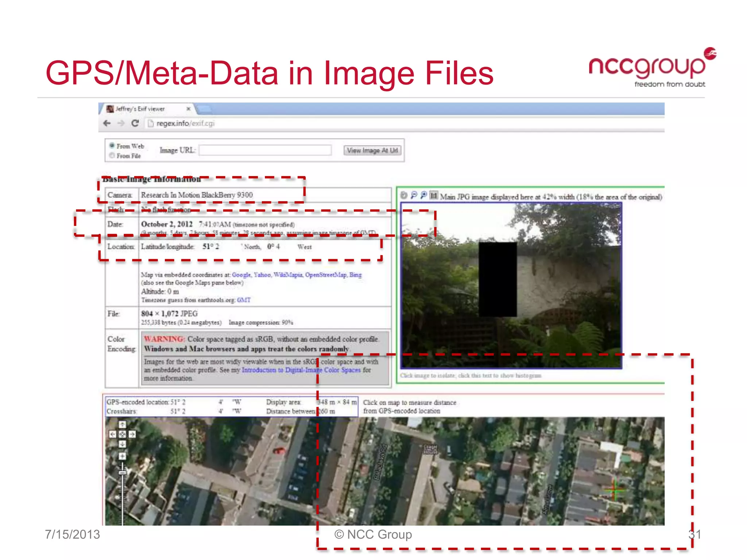The width and height of the screenshot is (747, 560).
Task: Go back with the browser back arrow
Action: [x=107, y=123]
